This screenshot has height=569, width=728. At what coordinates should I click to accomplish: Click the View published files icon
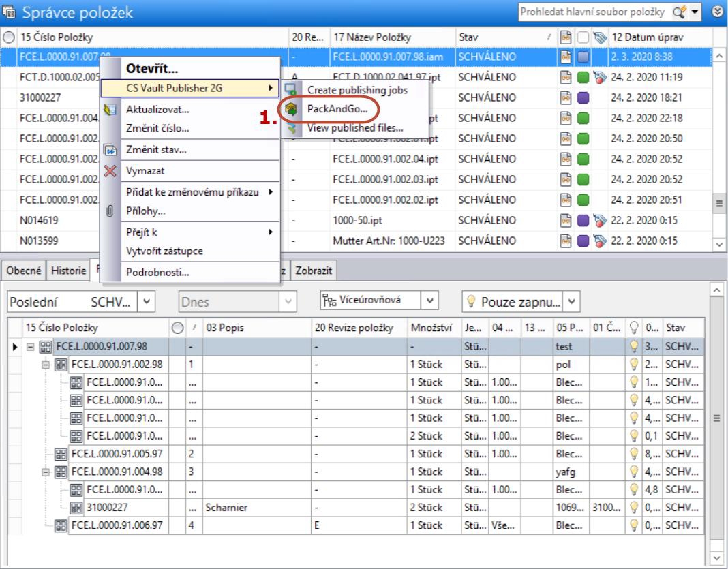[x=292, y=128]
